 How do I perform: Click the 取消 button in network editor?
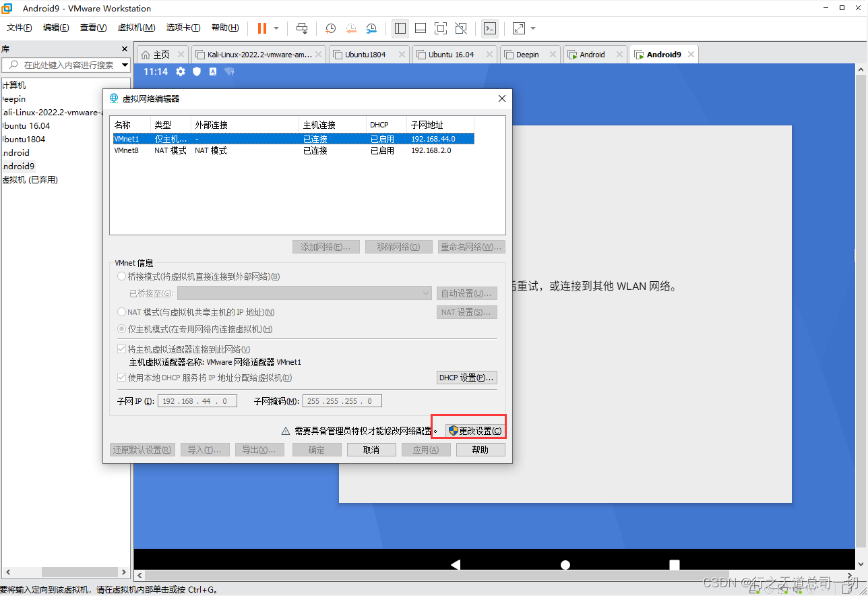tap(371, 450)
